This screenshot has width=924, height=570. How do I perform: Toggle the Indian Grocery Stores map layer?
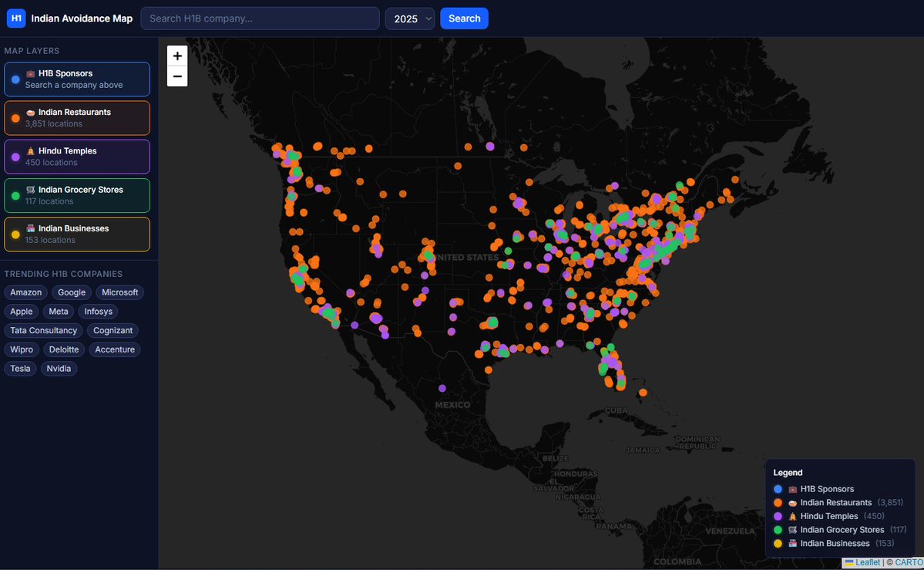[x=77, y=195]
